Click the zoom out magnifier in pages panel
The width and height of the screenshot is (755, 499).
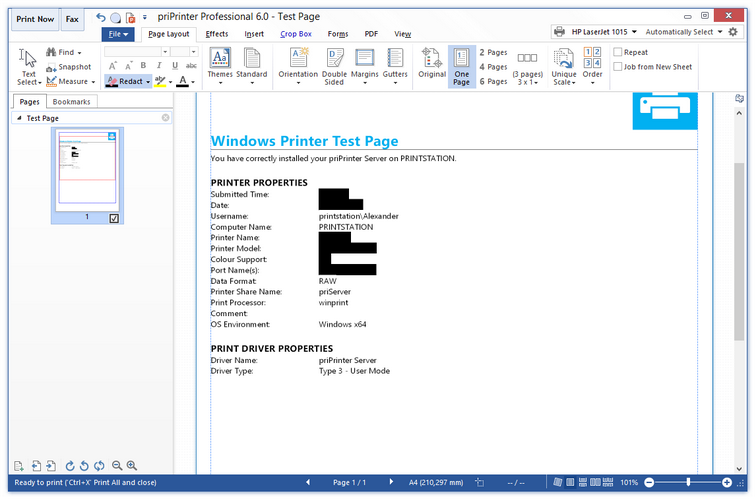pos(117,466)
